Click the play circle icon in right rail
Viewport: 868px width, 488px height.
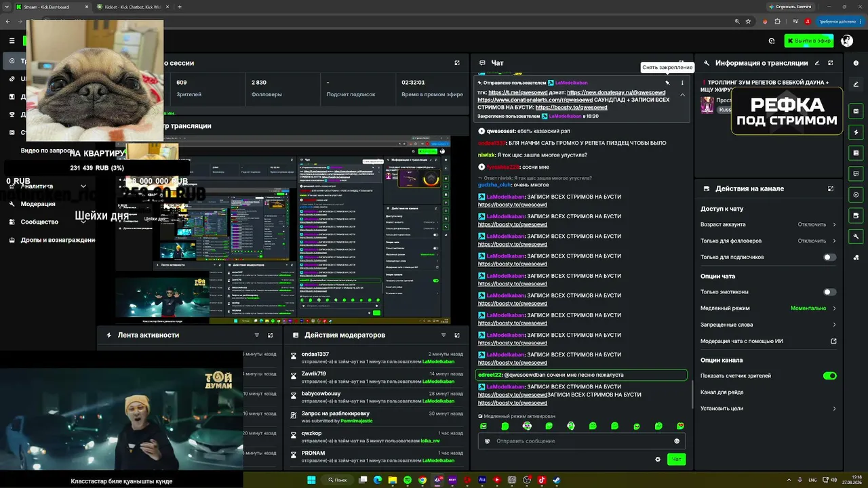856,195
